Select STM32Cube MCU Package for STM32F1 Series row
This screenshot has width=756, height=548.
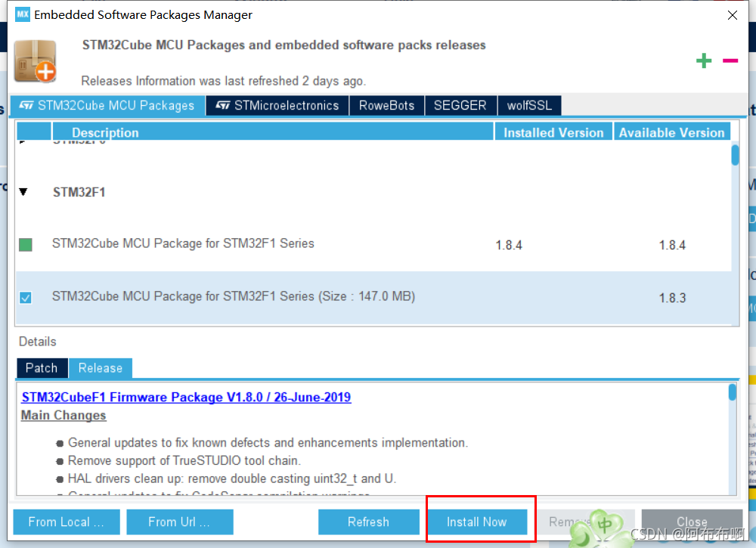(x=374, y=244)
